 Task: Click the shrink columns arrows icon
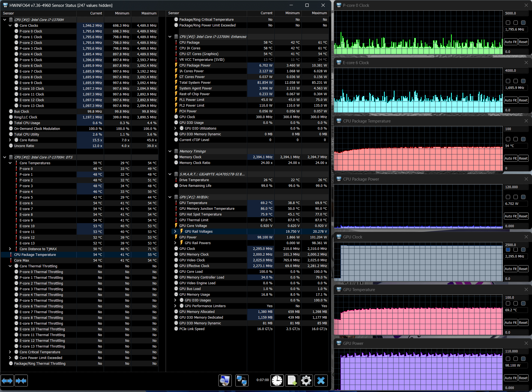[x=21, y=381]
